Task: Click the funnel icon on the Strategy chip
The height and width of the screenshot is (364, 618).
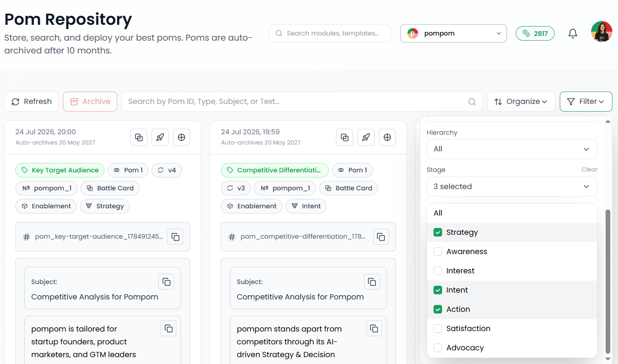Action: (x=89, y=206)
